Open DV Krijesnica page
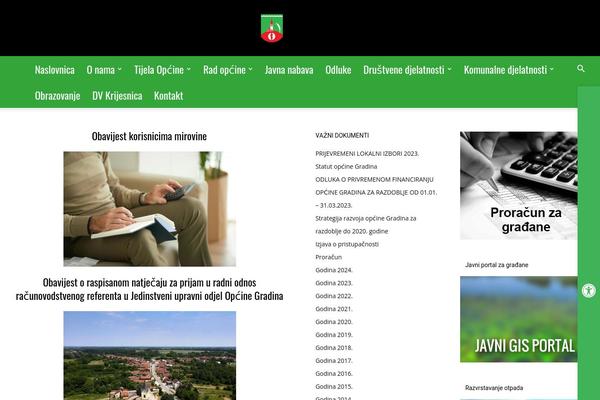This screenshot has width=600, height=400. click(117, 95)
